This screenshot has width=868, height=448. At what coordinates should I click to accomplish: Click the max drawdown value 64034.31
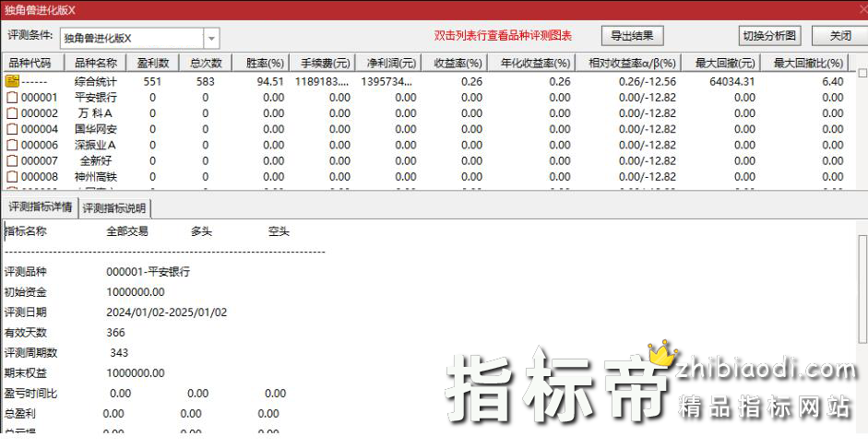[731, 81]
